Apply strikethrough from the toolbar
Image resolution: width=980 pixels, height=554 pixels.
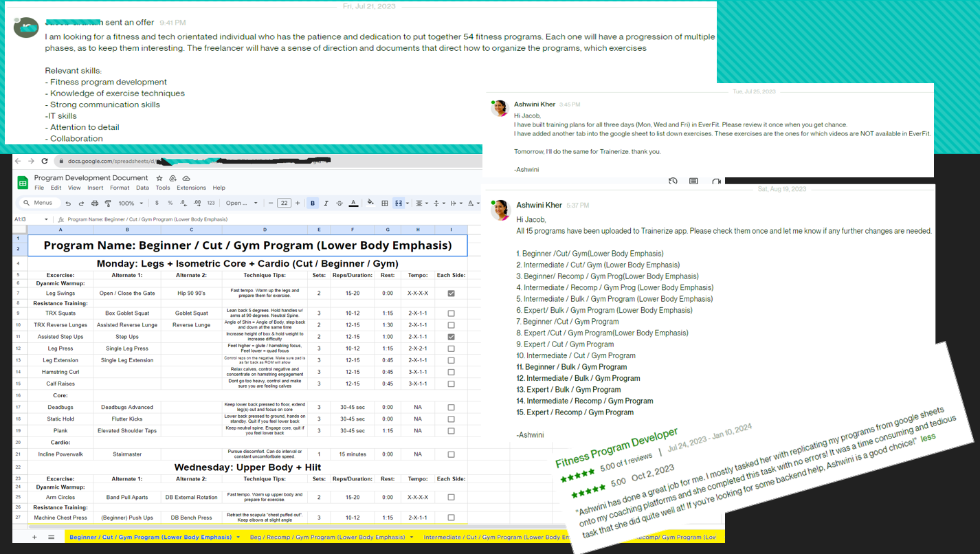[339, 203]
